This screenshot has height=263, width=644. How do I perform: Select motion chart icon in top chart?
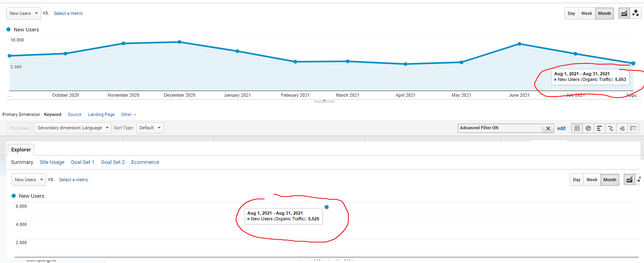click(x=636, y=13)
